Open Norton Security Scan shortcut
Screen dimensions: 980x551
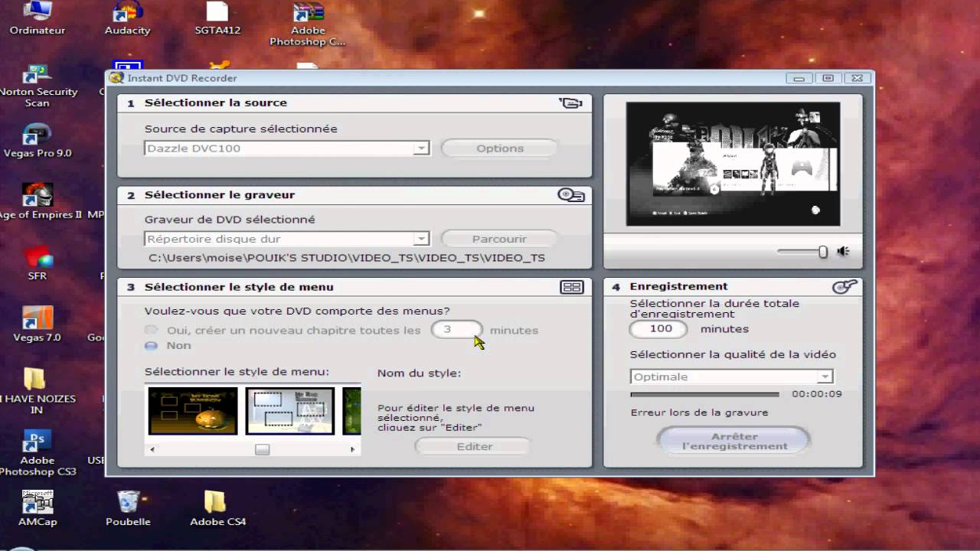(37, 86)
